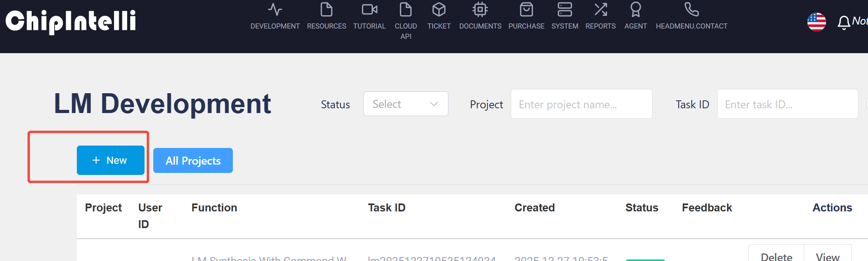Click the Purchase shopping bag icon

(x=526, y=10)
